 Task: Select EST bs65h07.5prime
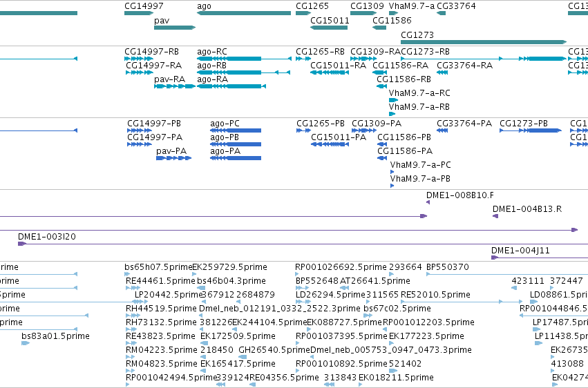pyautogui.click(x=158, y=267)
